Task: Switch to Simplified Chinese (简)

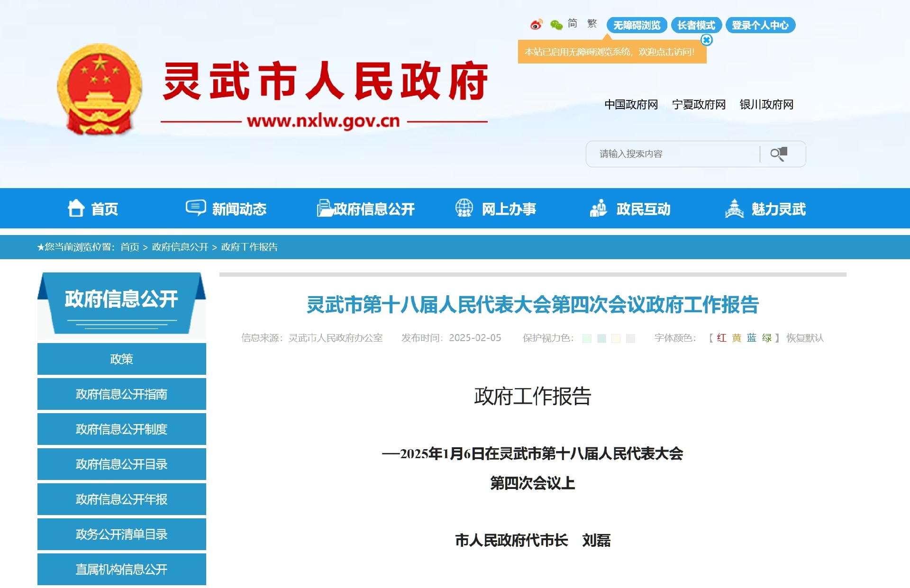Action: 572,24
